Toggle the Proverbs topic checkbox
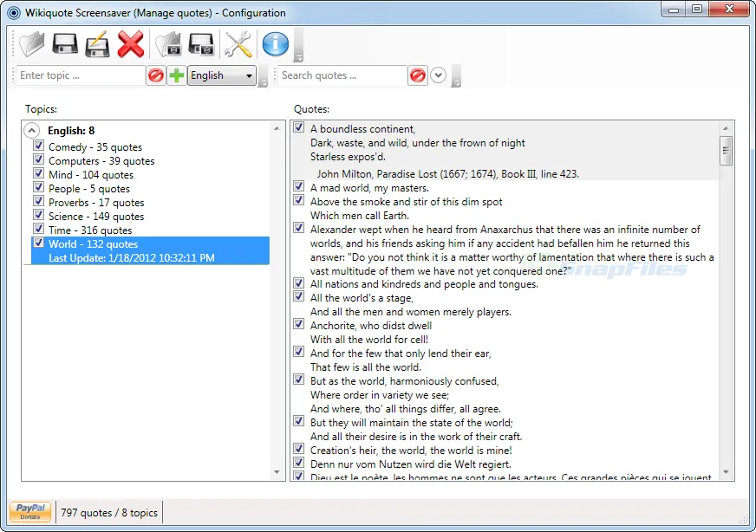Screen dimensions: 756x532 pyautogui.click(x=38, y=201)
